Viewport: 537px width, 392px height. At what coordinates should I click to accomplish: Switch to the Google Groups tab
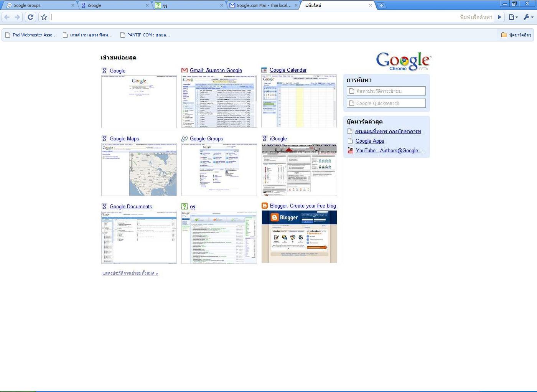pyautogui.click(x=38, y=5)
